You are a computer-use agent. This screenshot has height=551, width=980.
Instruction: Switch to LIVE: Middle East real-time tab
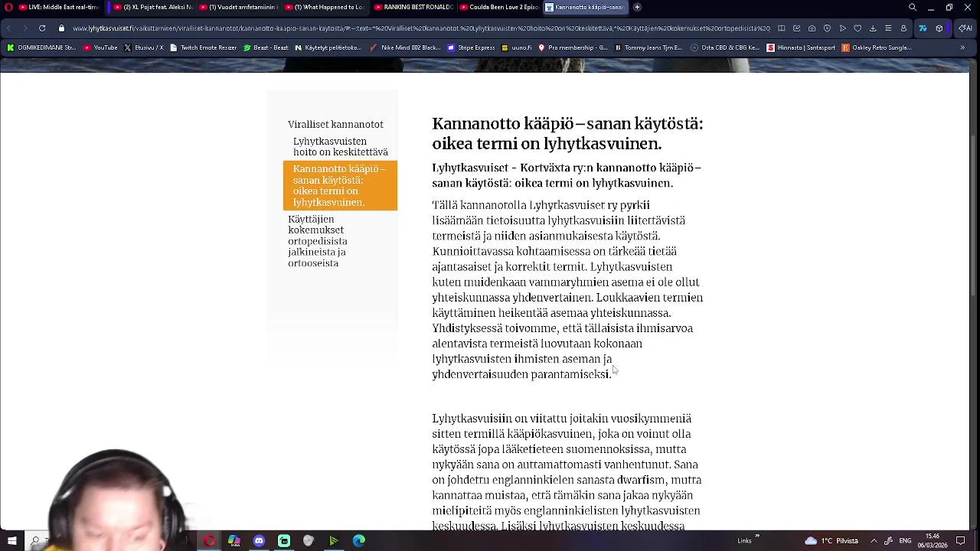pos(59,7)
